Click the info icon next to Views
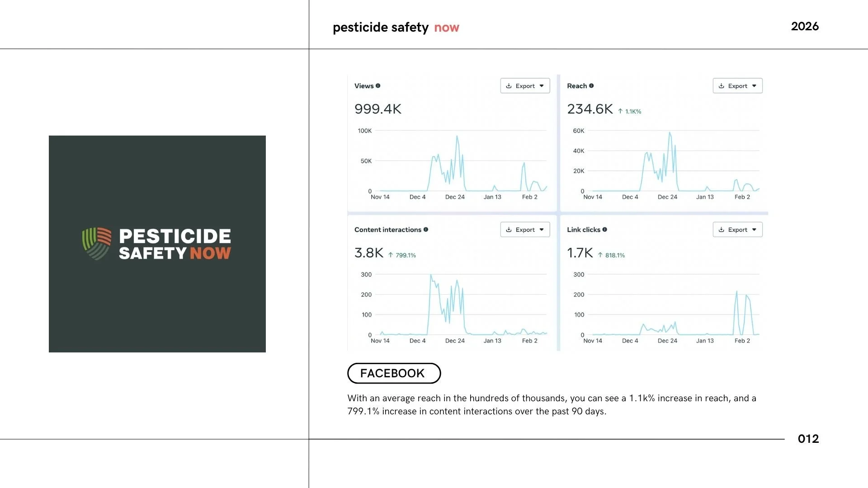 pyautogui.click(x=378, y=86)
